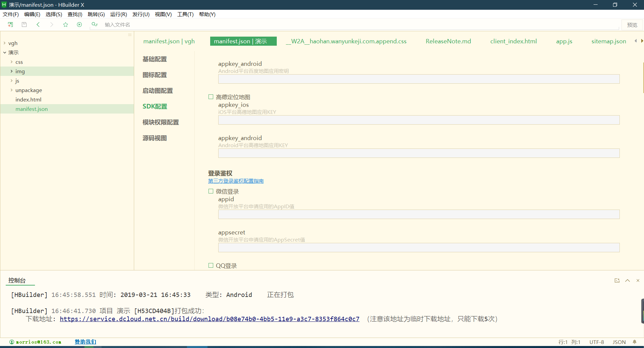
Task: Open the 模块权限配置 section
Action: (x=161, y=122)
